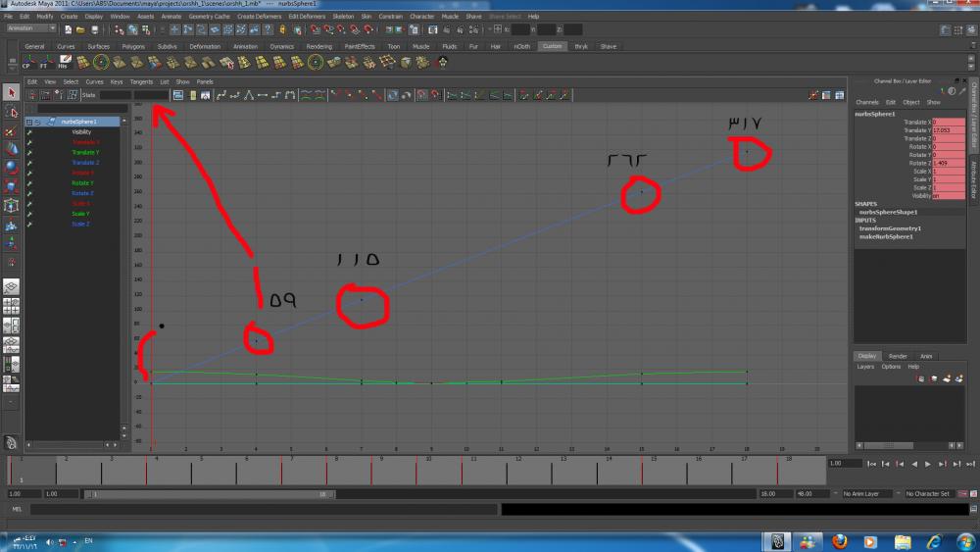The height and width of the screenshot is (552, 980).
Task: Open Graph Editor Tangents menu
Action: (141, 82)
